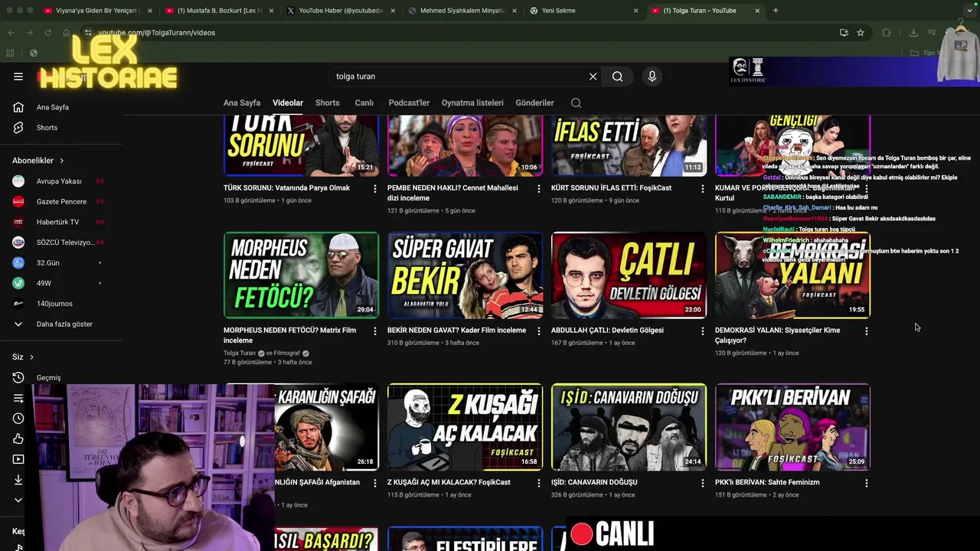Click the Shorts icon in sidebar

[18, 128]
